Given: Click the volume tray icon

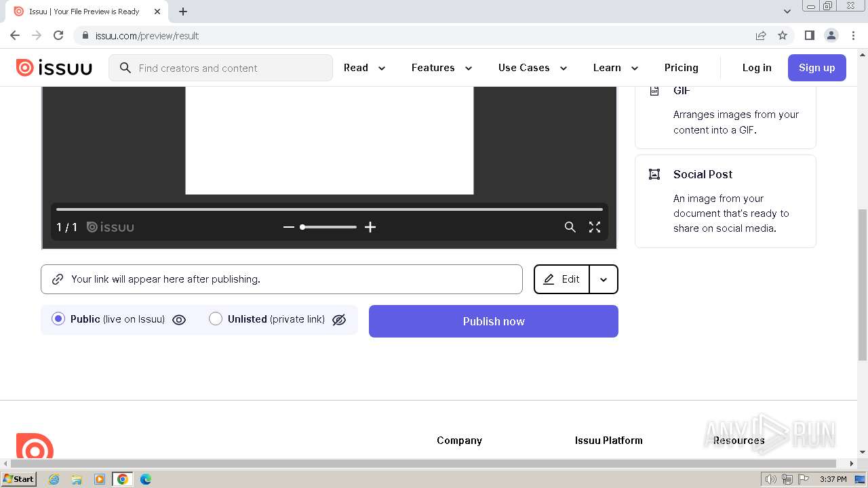Looking at the screenshot, I should click(x=771, y=479).
